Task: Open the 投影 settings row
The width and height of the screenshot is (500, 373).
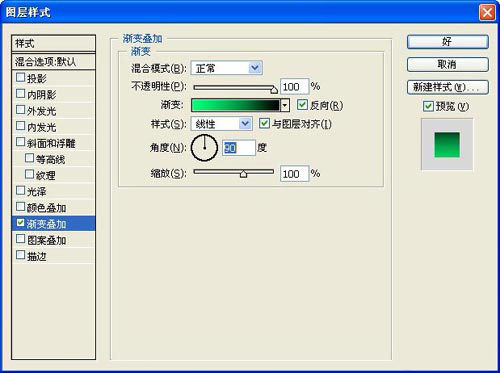Action: pyautogui.click(x=53, y=78)
